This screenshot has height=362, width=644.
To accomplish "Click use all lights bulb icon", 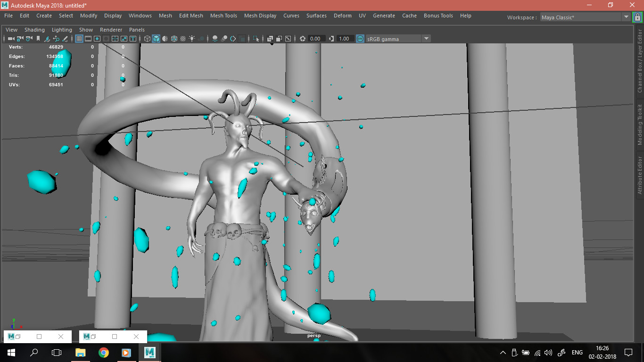I will [x=192, y=39].
